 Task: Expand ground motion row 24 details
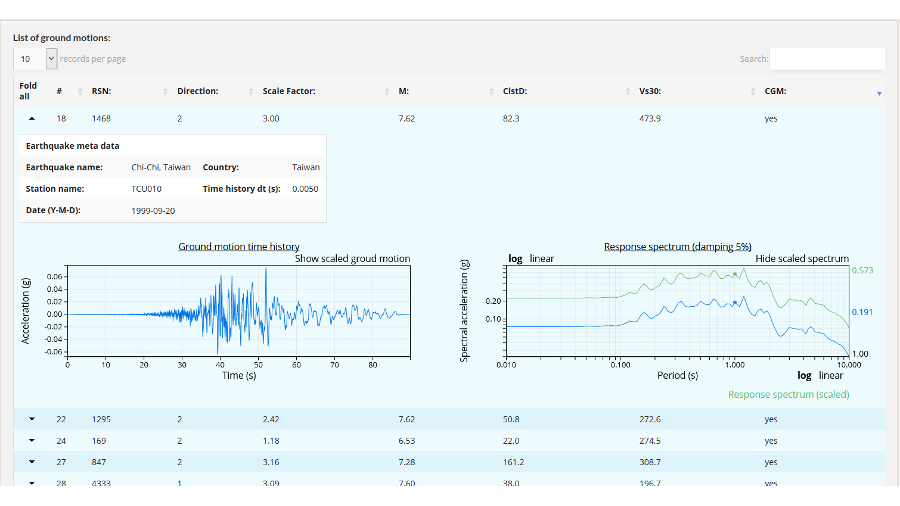click(x=31, y=441)
